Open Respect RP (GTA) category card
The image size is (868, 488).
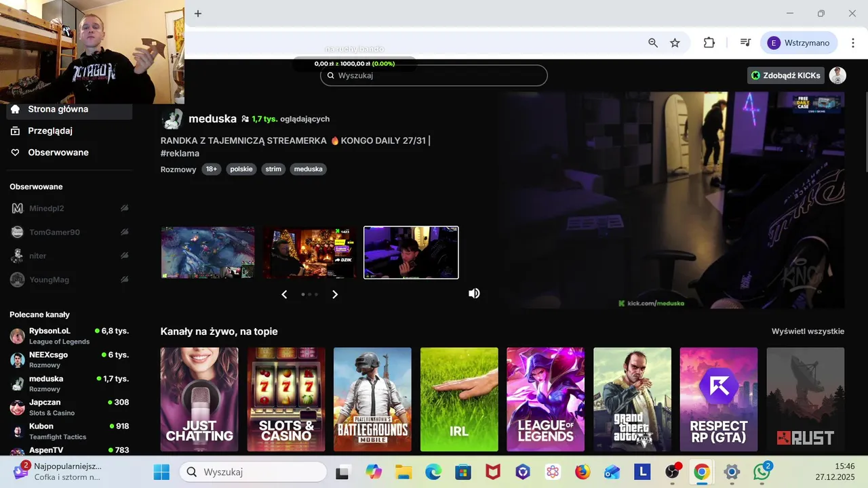point(719,399)
